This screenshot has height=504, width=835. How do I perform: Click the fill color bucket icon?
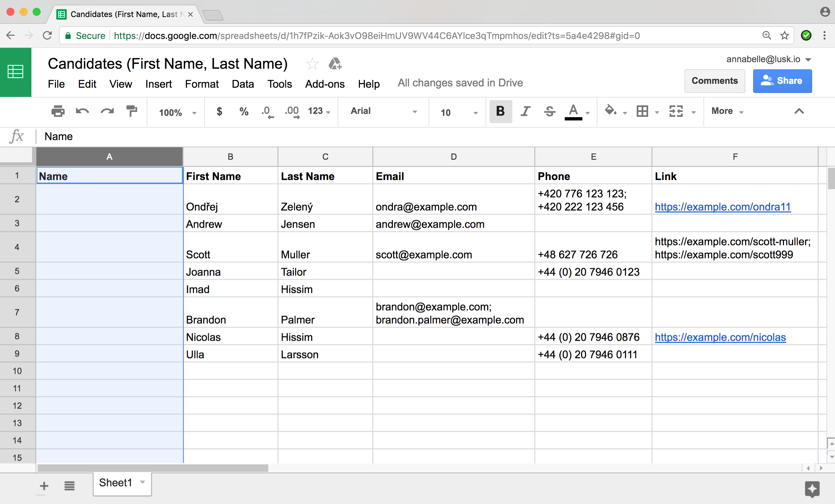pos(609,112)
